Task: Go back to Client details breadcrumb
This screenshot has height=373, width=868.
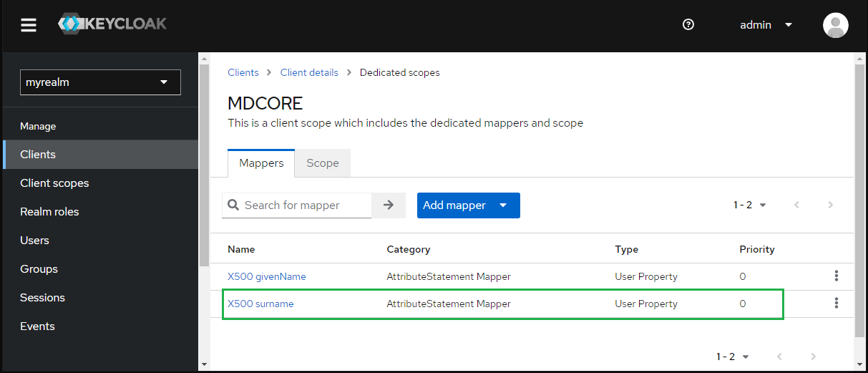Action: click(x=309, y=72)
